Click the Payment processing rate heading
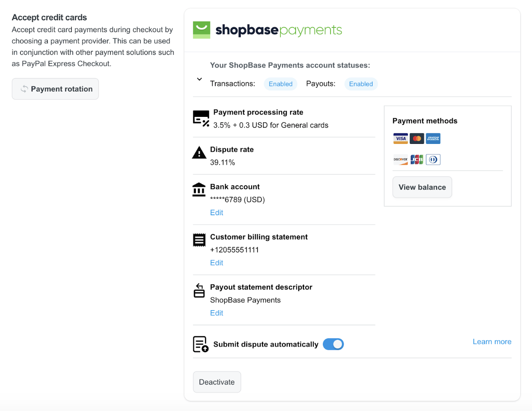 click(x=258, y=112)
